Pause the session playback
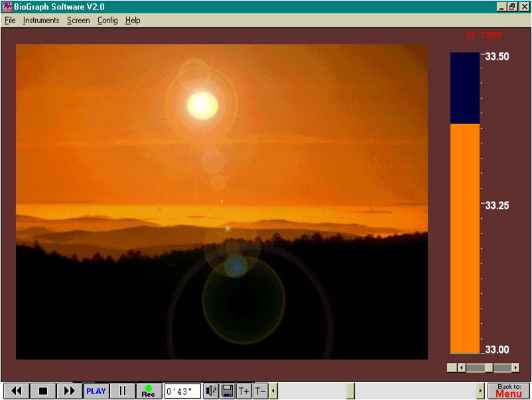This screenshot has height=400, width=532. coord(122,391)
